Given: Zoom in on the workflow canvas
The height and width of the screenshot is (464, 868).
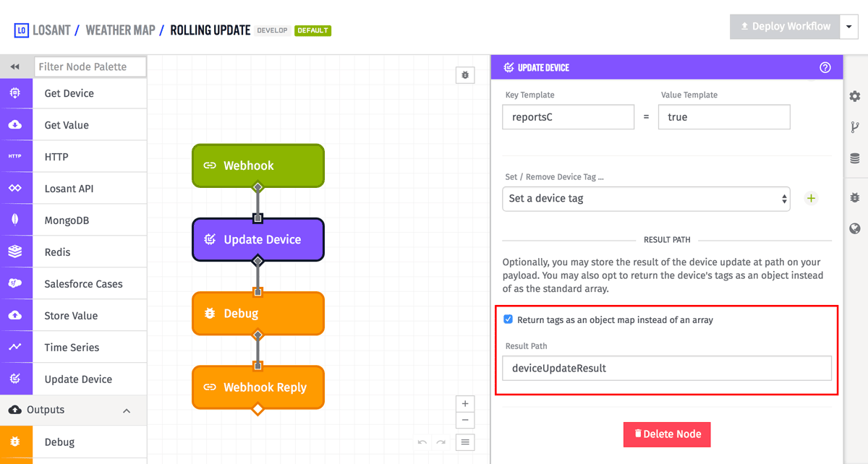Looking at the screenshot, I should point(465,404).
